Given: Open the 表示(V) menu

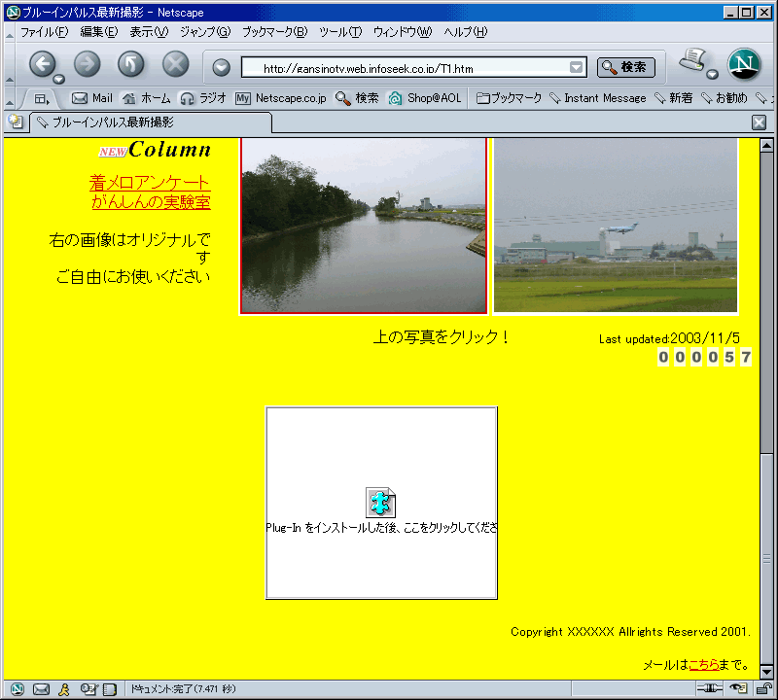Looking at the screenshot, I should click(149, 32).
